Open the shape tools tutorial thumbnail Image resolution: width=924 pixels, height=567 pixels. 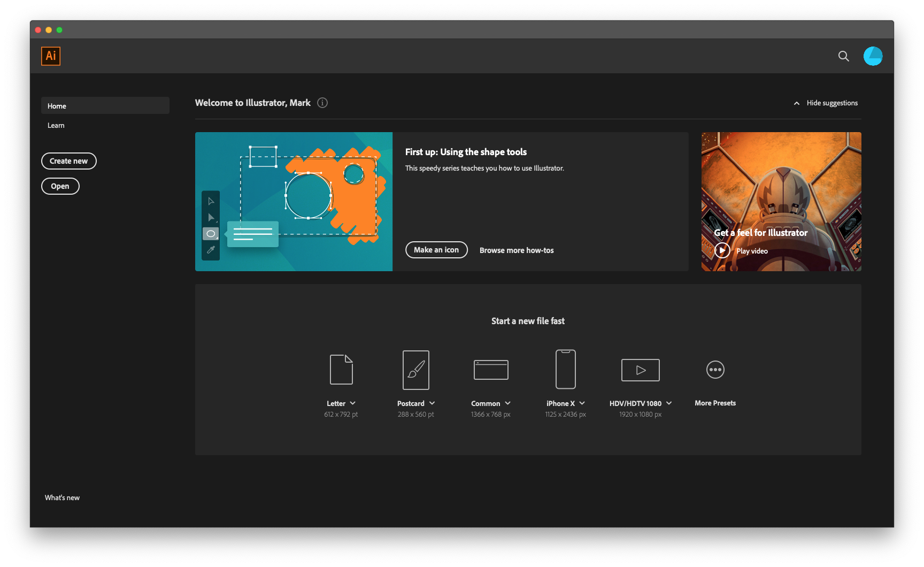point(294,202)
